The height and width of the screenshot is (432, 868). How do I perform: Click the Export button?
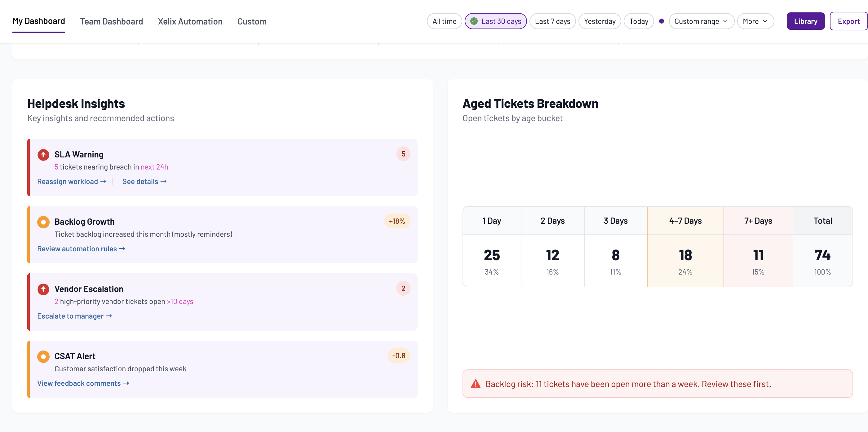click(848, 21)
